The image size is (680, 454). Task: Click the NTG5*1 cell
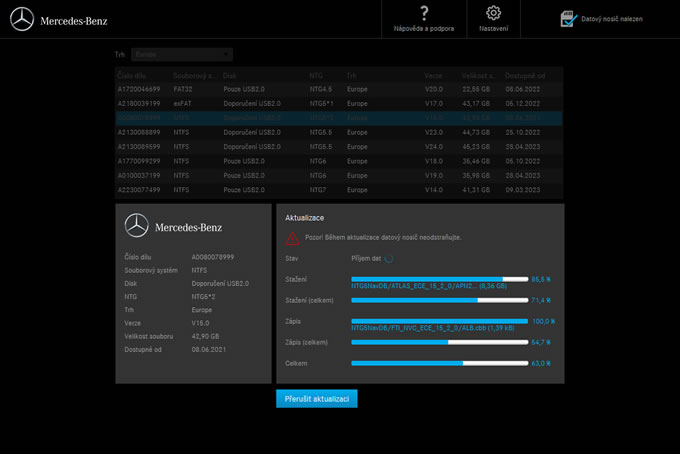(x=321, y=104)
